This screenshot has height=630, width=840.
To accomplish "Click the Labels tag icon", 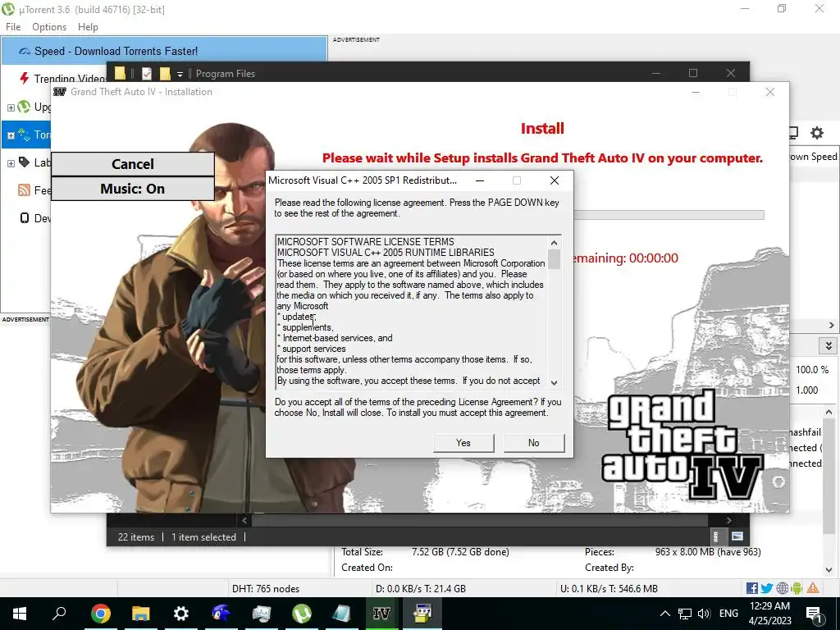I will [24, 162].
